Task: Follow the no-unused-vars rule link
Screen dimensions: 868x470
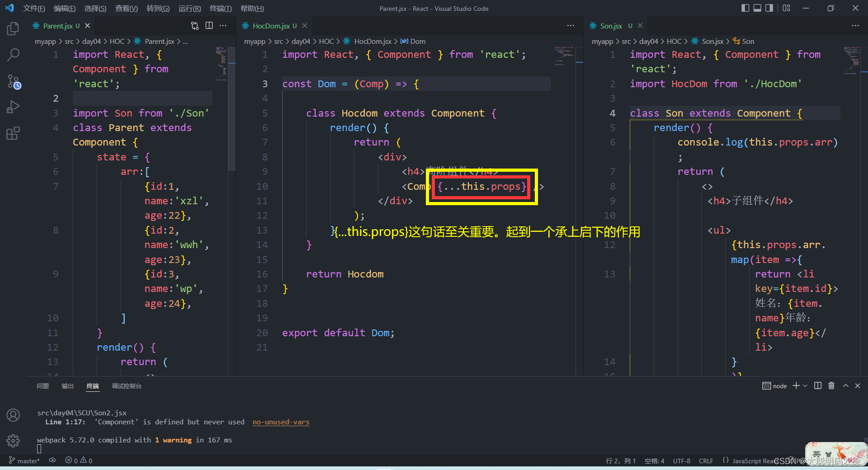Action: [281, 422]
